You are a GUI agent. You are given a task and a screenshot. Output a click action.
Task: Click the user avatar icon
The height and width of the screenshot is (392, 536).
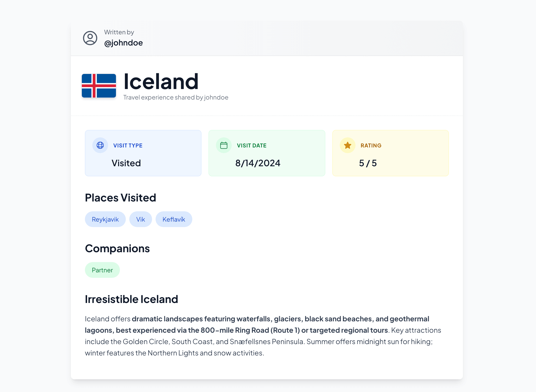pyautogui.click(x=90, y=38)
